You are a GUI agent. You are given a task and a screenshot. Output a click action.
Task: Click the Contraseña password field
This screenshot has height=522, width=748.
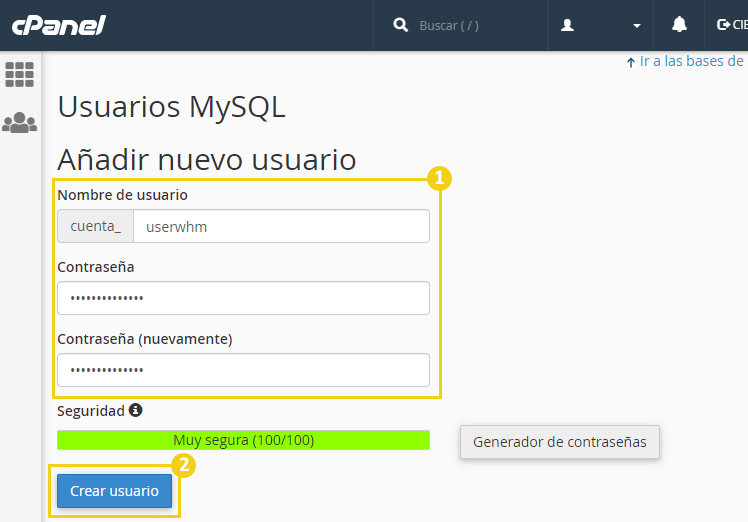tap(243, 298)
